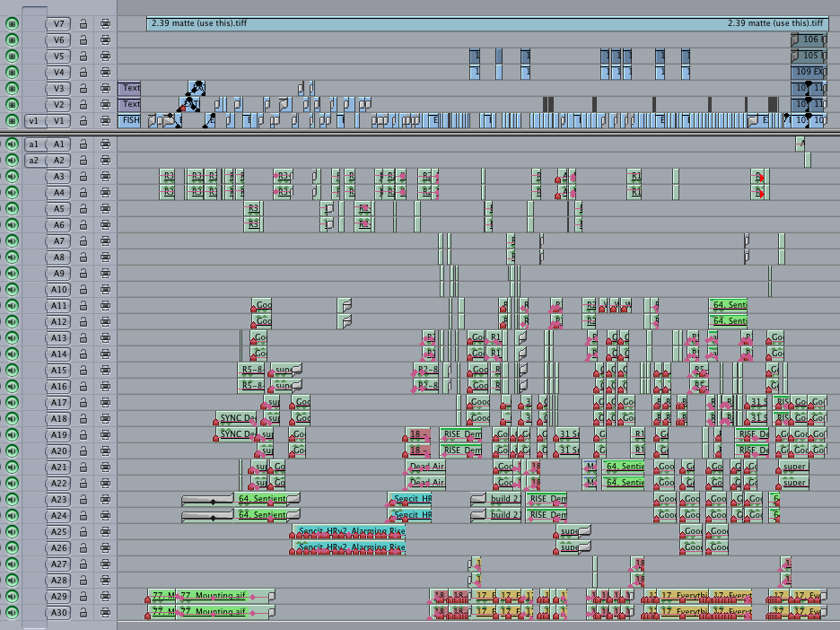This screenshot has width=840, height=630.
Task: Lock the V3 video track
Action: coord(83,88)
